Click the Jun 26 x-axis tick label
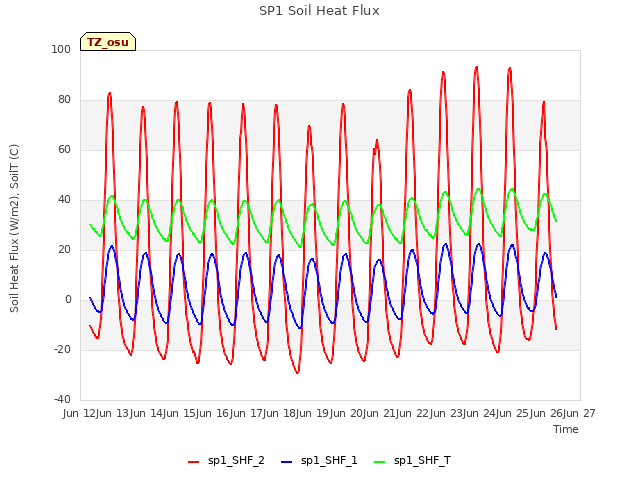 [547, 413]
